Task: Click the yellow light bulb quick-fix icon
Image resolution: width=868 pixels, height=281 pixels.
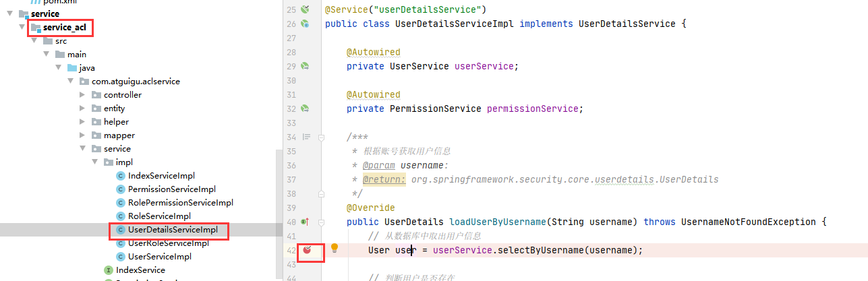Action: [334, 249]
